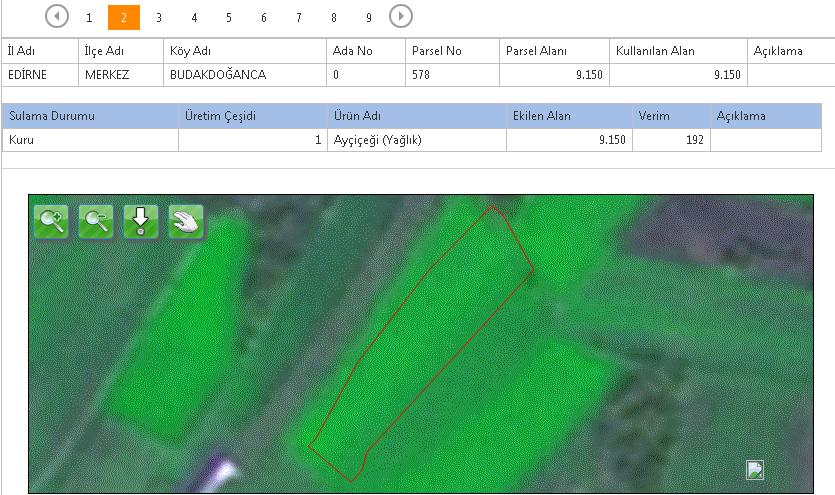Viewport: 835px width, 495px height.
Task: Click the broken image icon on map
Action: tap(755, 470)
